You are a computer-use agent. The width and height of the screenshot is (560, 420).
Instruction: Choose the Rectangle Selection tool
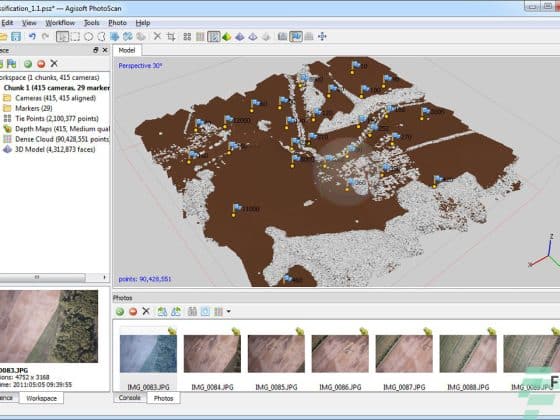click(75, 36)
